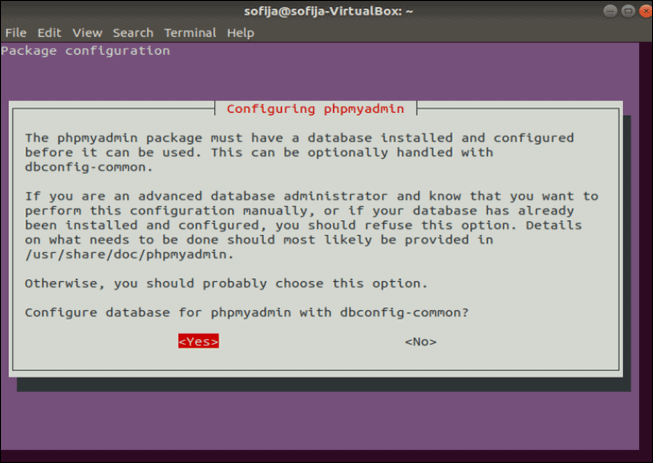
Task: Select the <Yes> button
Action: [198, 341]
